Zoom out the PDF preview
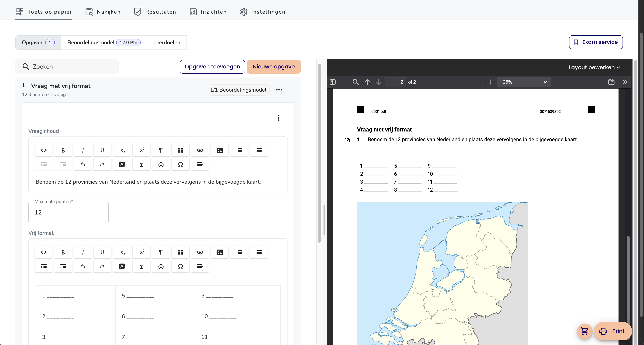 tap(480, 82)
